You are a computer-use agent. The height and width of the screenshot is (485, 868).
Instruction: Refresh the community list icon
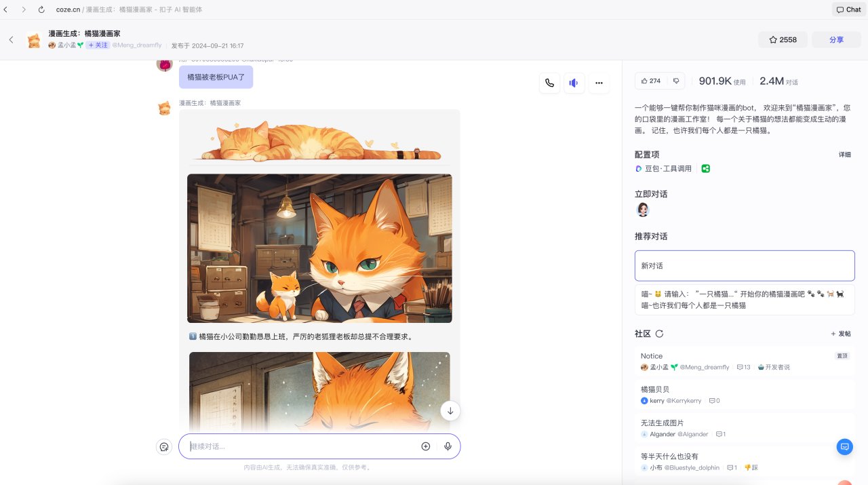pyautogui.click(x=659, y=334)
